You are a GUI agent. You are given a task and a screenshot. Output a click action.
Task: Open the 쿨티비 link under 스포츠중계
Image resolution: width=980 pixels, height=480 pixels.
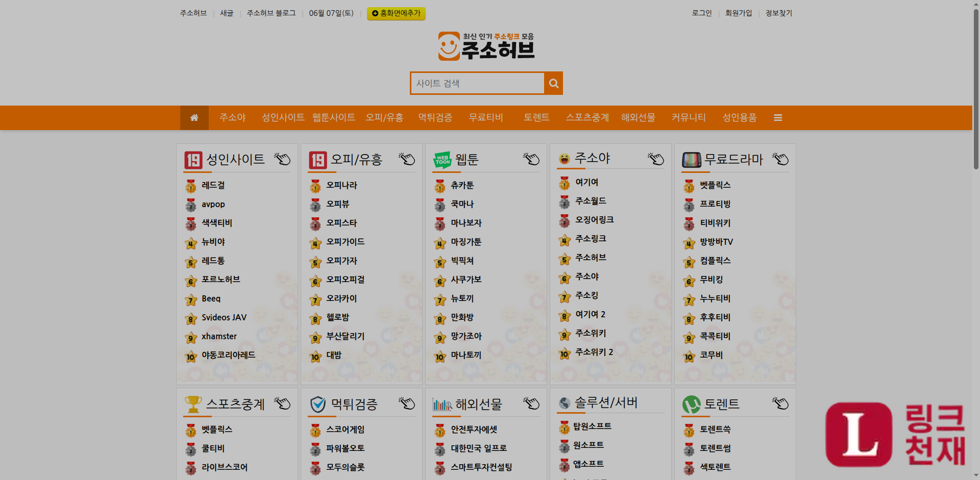213,449
